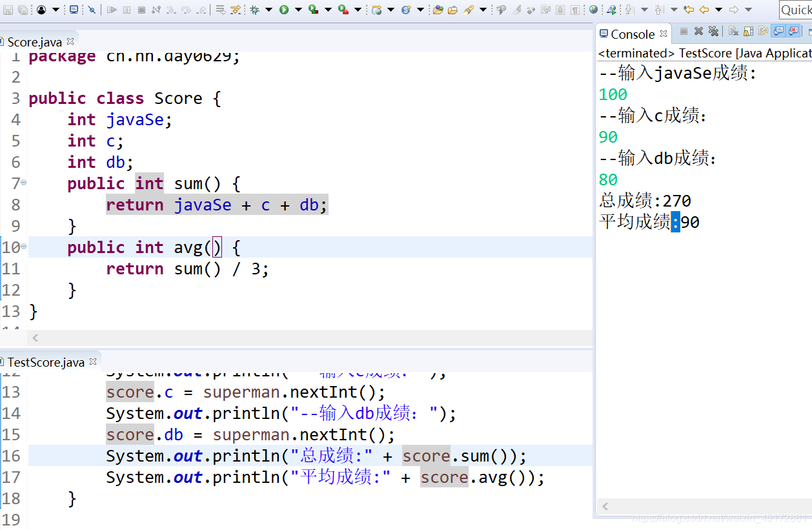812x530 pixels.
Task: Click the Step Into icon
Action: [170, 10]
